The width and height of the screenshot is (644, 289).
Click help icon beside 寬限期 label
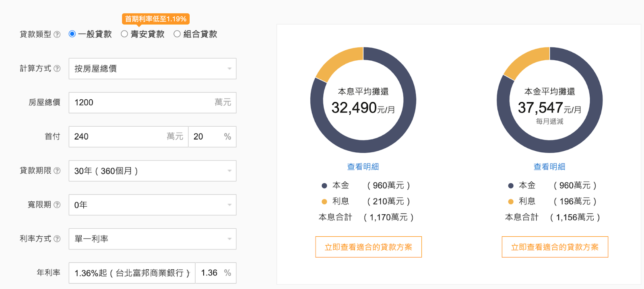pyautogui.click(x=57, y=205)
